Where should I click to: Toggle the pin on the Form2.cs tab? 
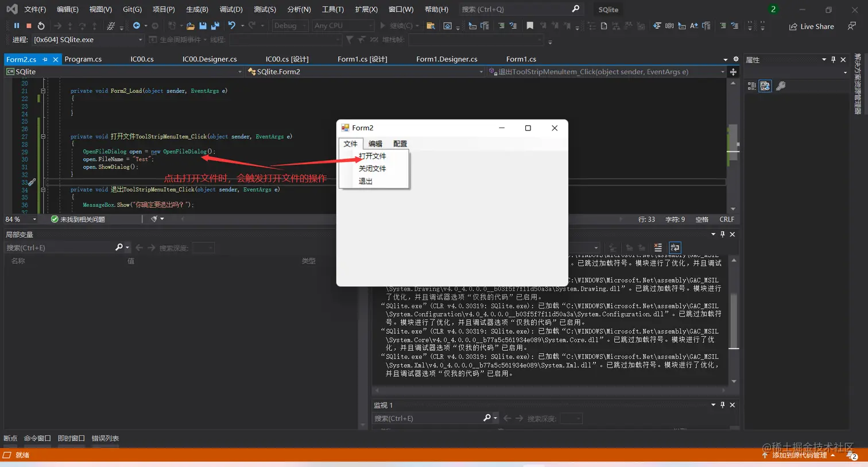[45, 59]
